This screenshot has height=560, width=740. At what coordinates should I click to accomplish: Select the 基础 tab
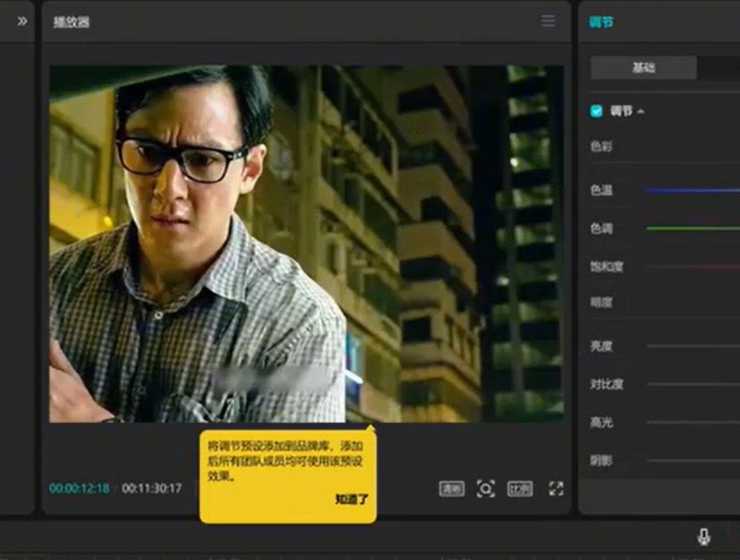[x=644, y=67]
